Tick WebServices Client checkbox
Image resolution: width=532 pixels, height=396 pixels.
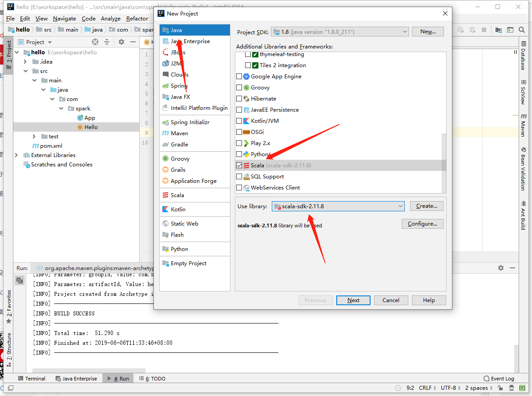(x=239, y=188)
